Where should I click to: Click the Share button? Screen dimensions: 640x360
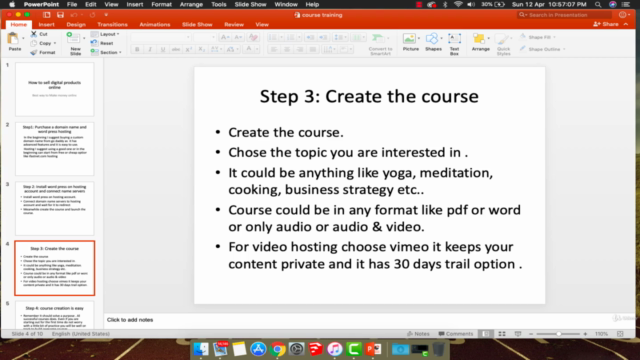click(606, 24)
